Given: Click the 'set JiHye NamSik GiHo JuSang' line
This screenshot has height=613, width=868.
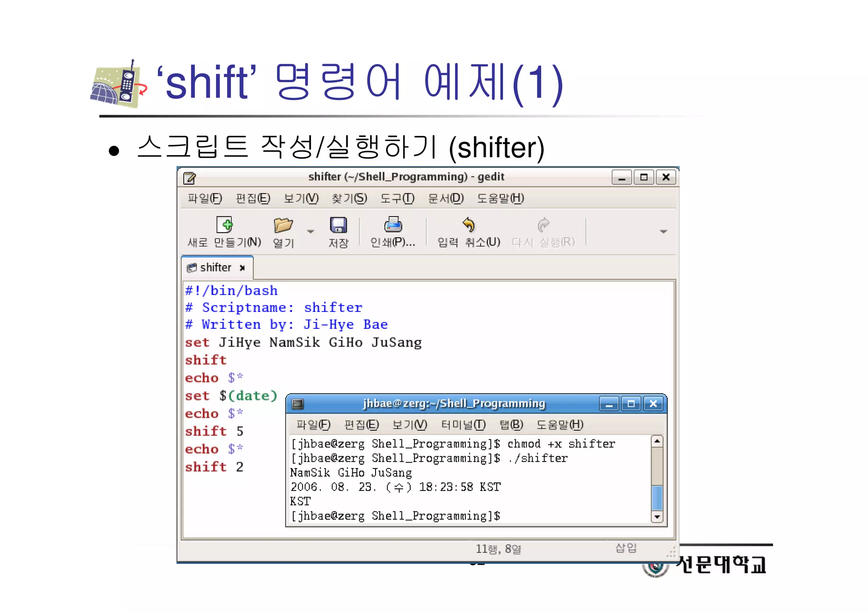Looking at the screenshot, I should point(303,342).
